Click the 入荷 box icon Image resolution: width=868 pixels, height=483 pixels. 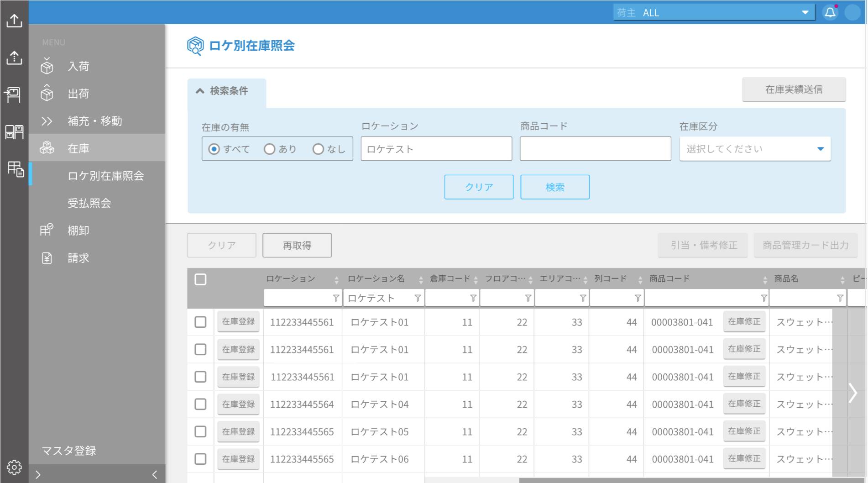[47, 66]
